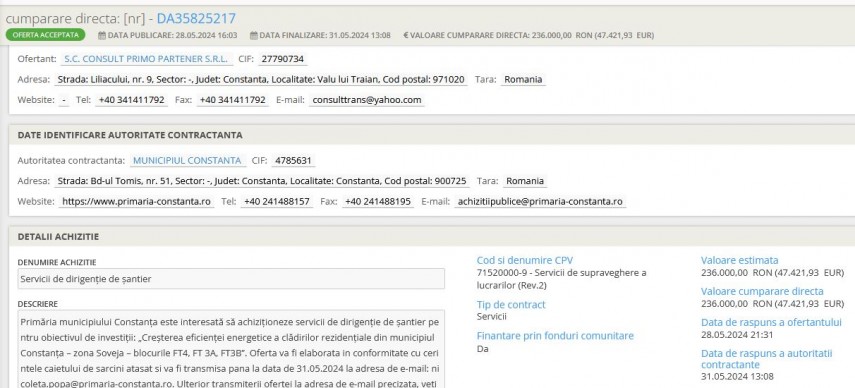Click the Finantare prin fonduri comunitare label

click(x=555, y=336)
